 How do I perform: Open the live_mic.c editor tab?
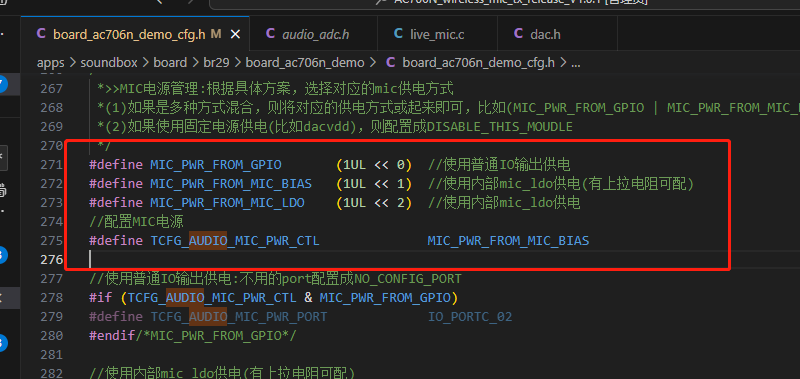point(437,34)
